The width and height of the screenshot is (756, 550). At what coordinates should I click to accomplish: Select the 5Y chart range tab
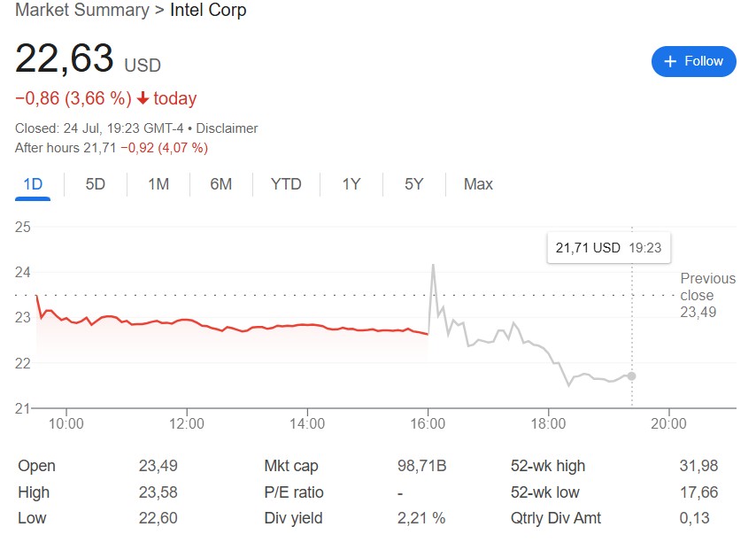[x=413, y=184]
